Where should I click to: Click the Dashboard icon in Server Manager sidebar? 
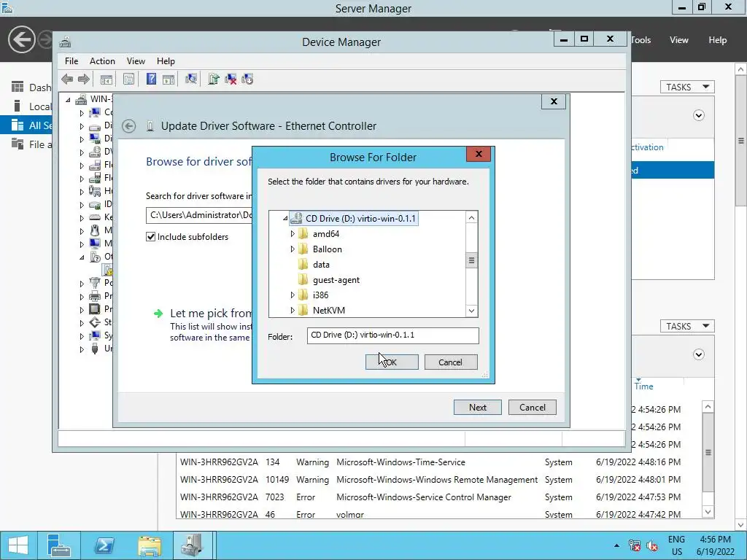[18, 87]
